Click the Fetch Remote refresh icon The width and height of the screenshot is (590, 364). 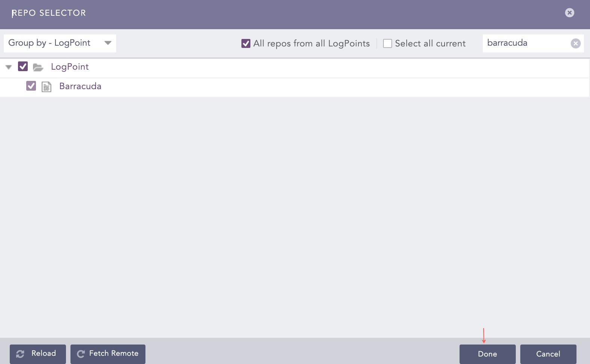tap(81, 354)
